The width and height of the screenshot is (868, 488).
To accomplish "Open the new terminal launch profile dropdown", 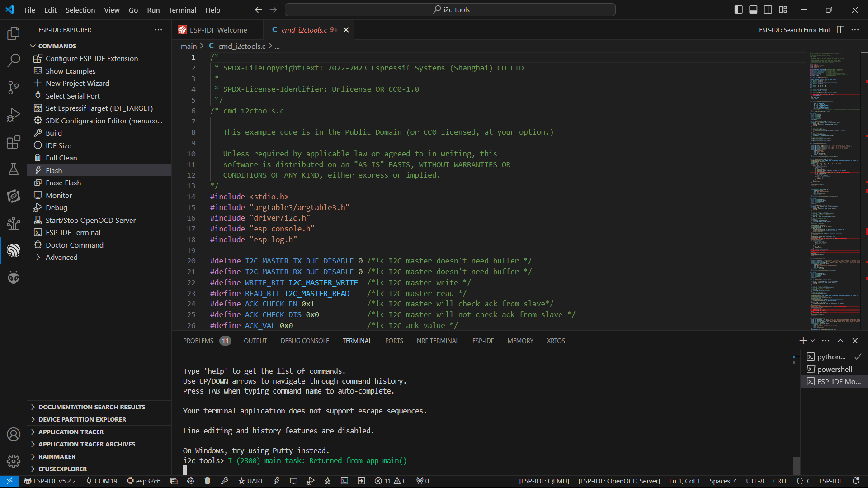I will point(813,341).
